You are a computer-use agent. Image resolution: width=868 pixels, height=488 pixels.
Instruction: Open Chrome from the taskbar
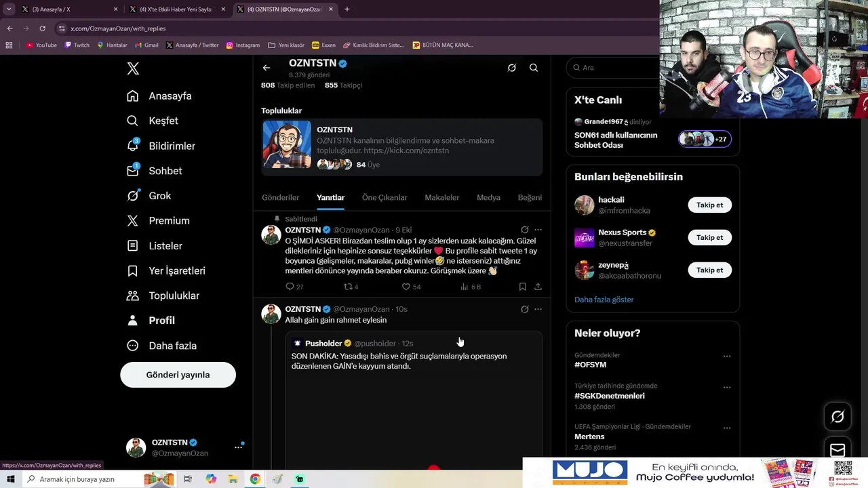[255, 479]
